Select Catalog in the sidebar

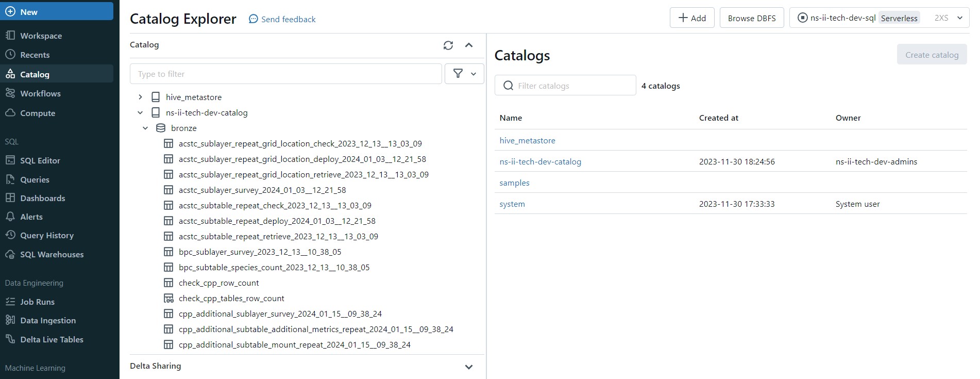[x=57, y=74]
